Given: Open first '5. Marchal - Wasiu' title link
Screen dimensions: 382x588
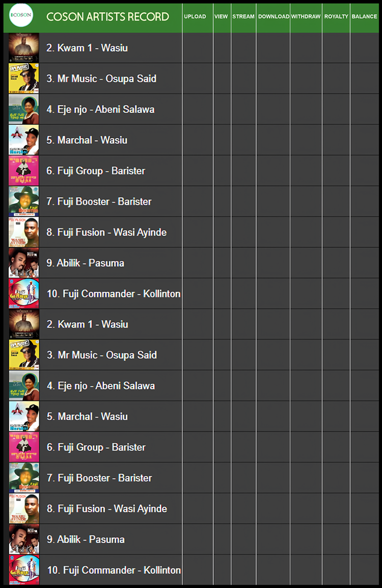Looking at the screenshot, I should (x=87, y=140).
